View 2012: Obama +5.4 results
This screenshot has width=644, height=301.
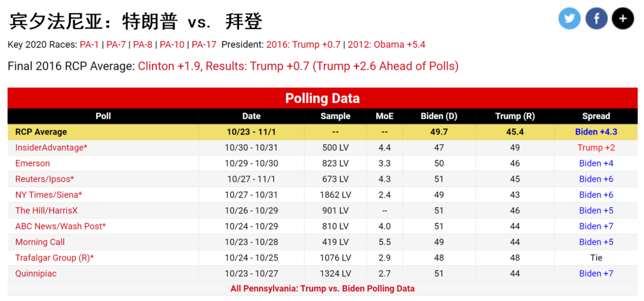point(386,45)
